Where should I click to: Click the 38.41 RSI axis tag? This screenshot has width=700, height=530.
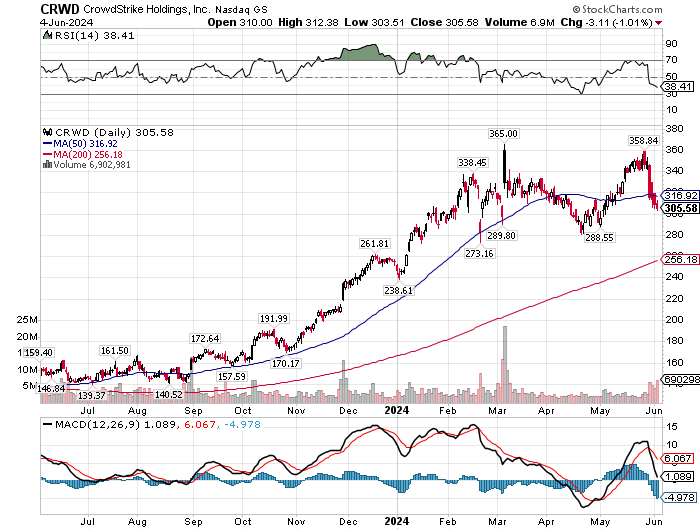click(x=677, y=87)
